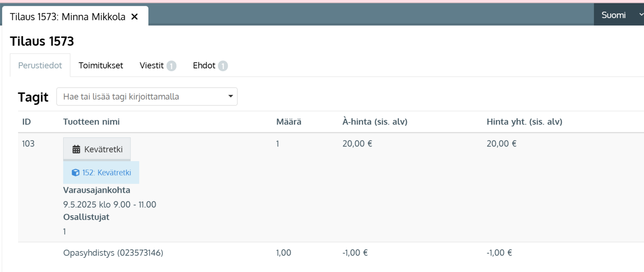Switch to the Toimitukset tab
The width and height of the screenshot is (644, 272).
[x=101, y=65]
